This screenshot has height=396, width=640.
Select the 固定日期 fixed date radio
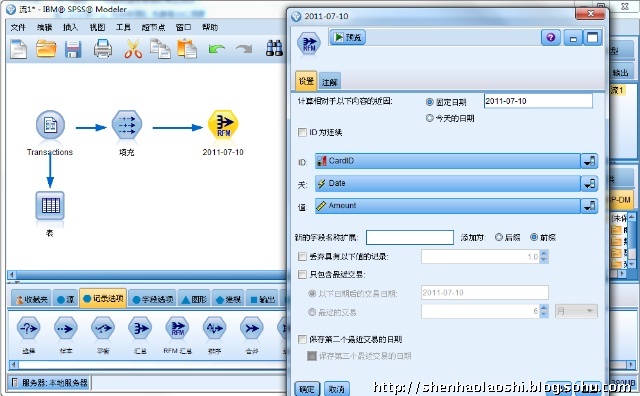pyautogui.click(x=429, y=102)
